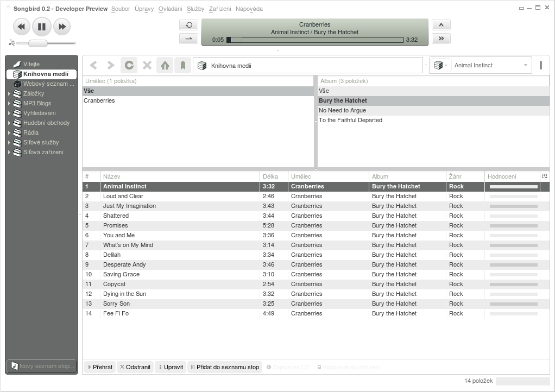This screenshot has width=555, height=392.
Task: Click the MP3 Blogs folder icon
Action: coord(17,103)
